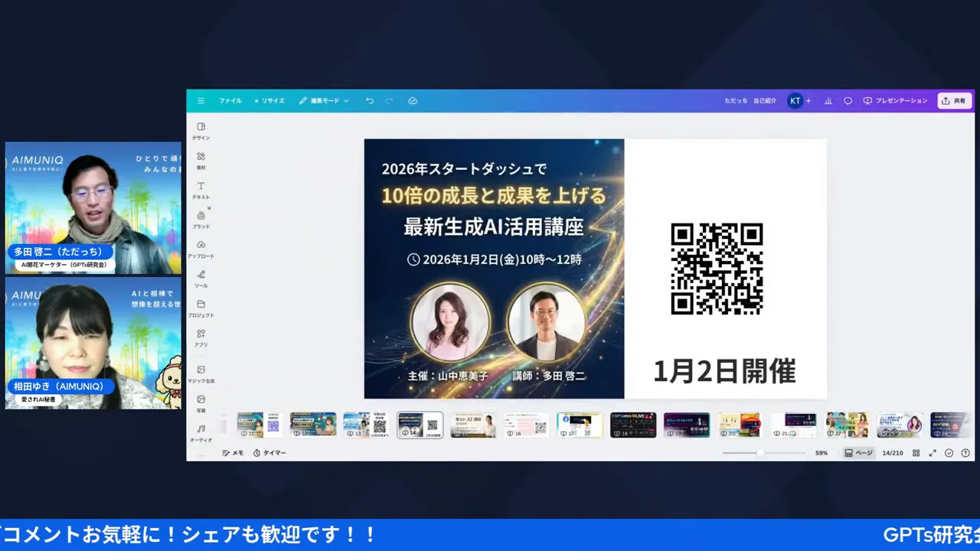Open the プロジェクト panel
Viewport: 980px width, 551px height.
pos(201,309)
